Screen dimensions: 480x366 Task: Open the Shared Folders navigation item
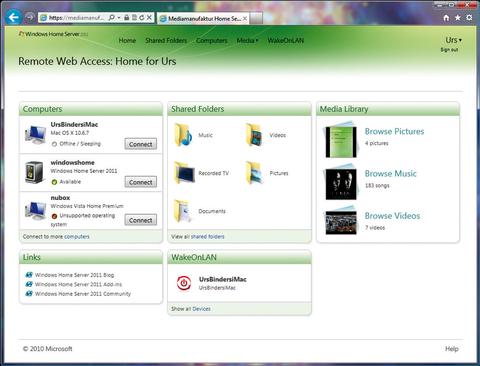166,40
